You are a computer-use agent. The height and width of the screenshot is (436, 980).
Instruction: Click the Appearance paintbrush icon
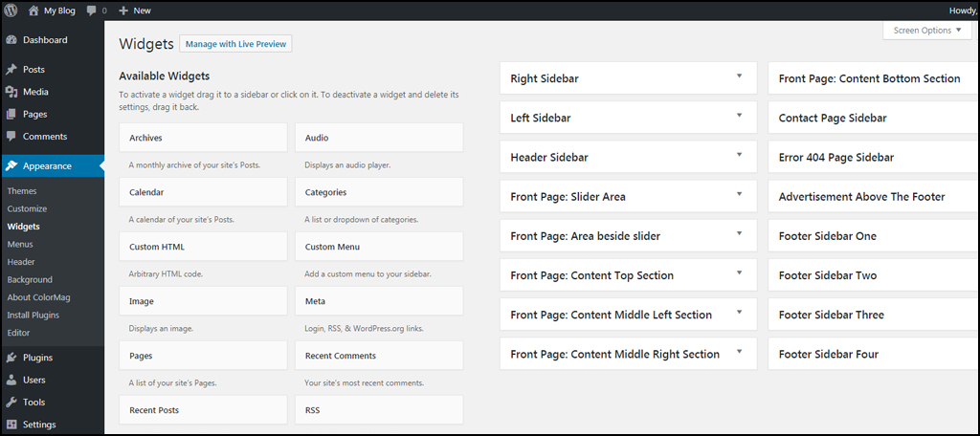(11, 165)
